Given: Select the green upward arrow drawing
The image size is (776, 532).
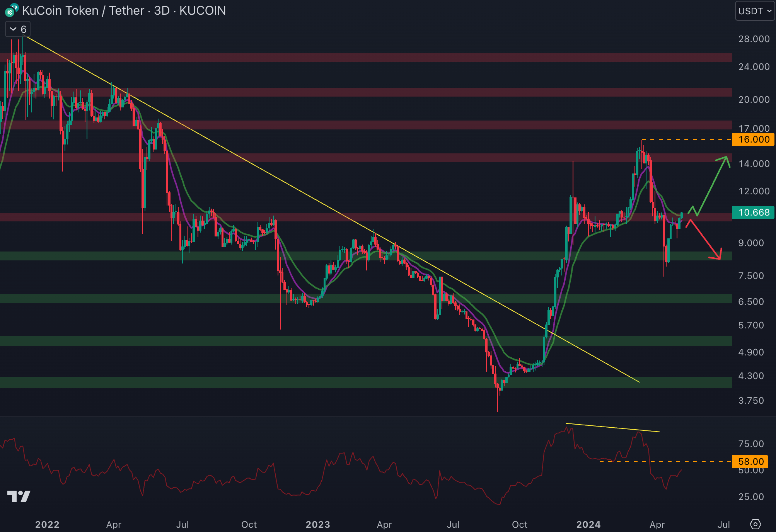Looking at the screenshot, I should click(713, 182).
